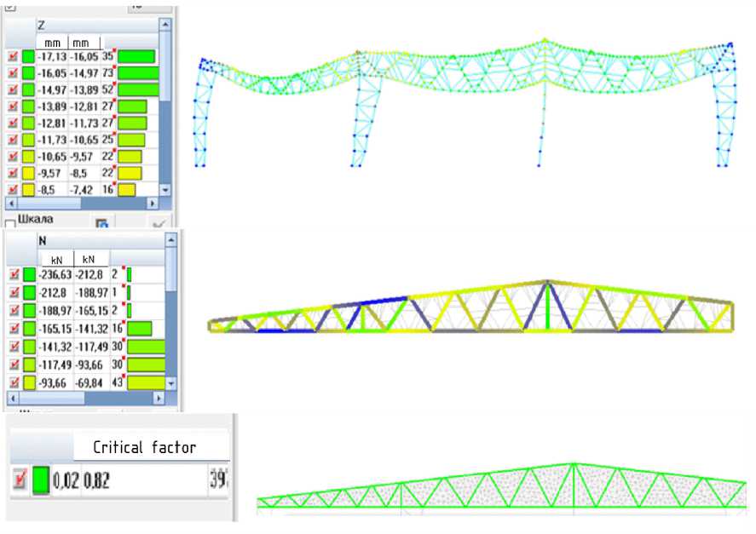Image resolution: width=756 pixels, height=534 pixels.
Task: Click the value -14,97 in second Z row
Action: click(x=84, y=73)
